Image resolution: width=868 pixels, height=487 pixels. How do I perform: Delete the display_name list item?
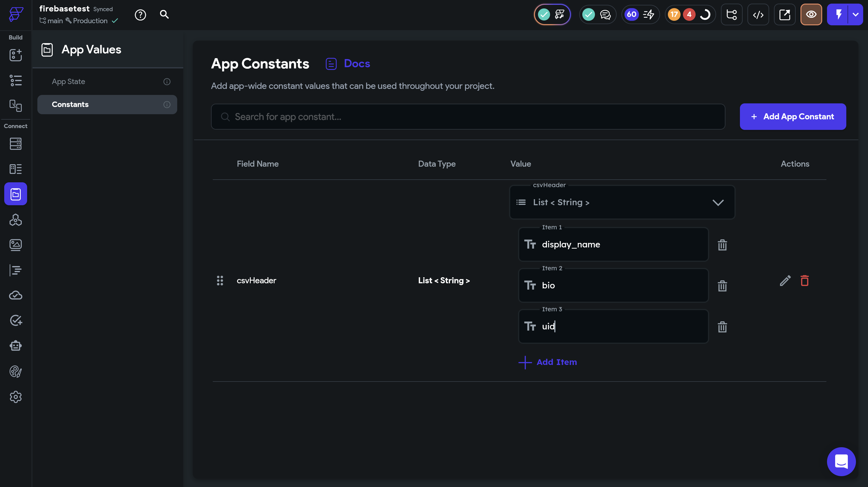pyautogui.click(x=722, y=245)
